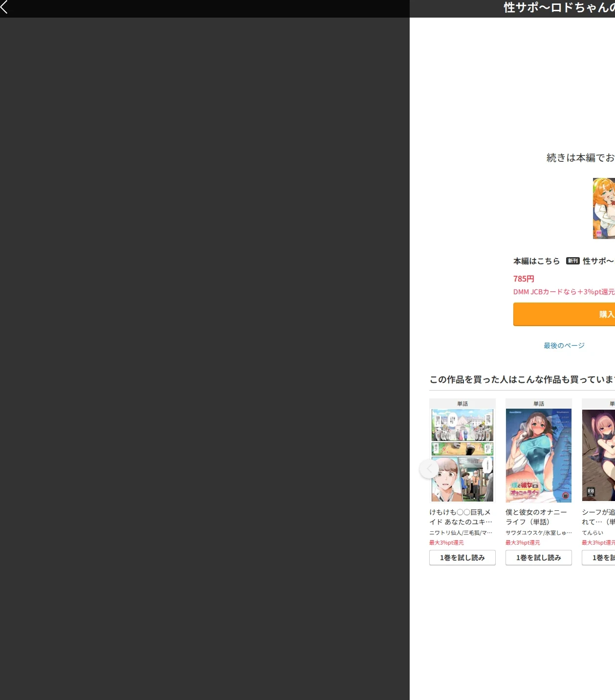Click the orange 購入 purchase button

[x=564, y=314]
